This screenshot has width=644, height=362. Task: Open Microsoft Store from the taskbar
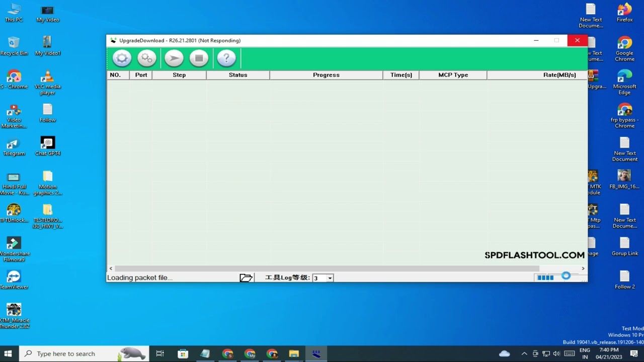[x=183, y=354]
